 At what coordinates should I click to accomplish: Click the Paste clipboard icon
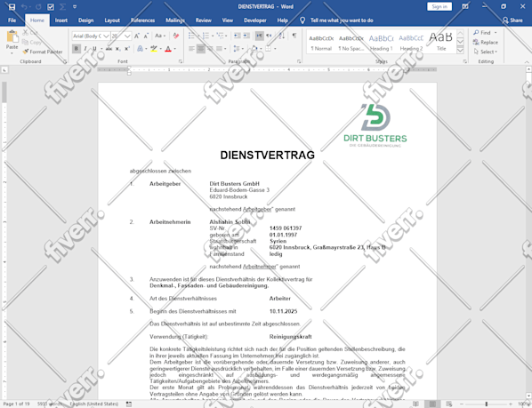(x=12, y=36)
